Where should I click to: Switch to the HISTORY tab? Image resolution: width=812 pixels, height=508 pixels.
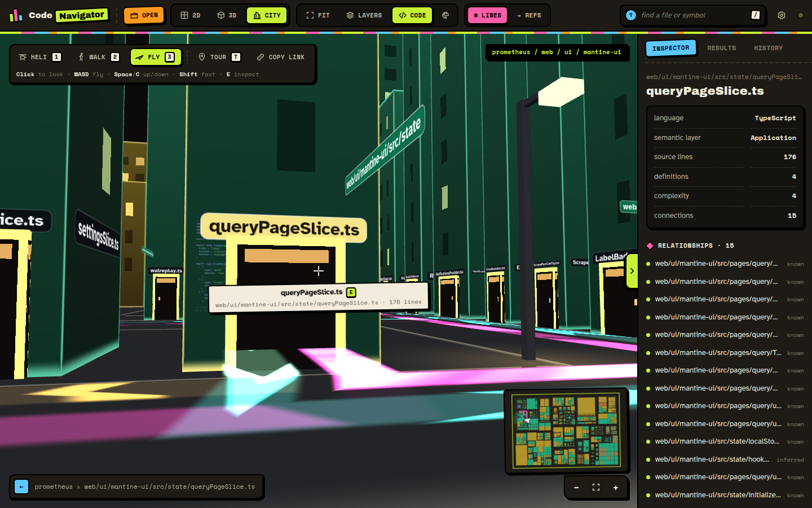click(768, 48)
